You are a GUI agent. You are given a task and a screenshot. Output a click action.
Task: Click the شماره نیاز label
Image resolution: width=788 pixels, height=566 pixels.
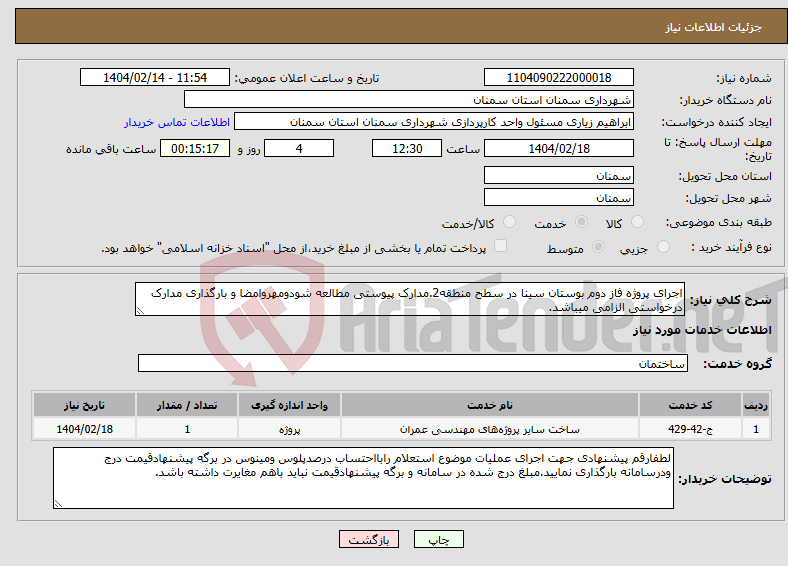point(744,78)
